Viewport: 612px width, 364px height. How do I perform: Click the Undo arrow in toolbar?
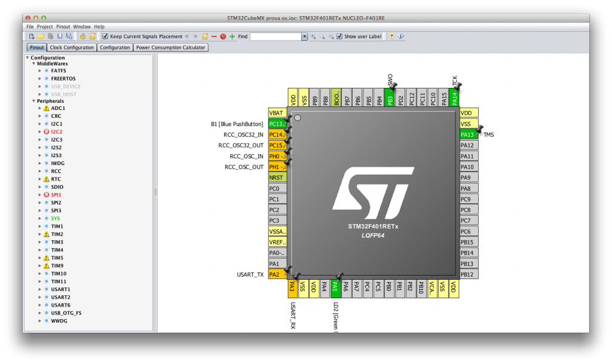[187, 36]
